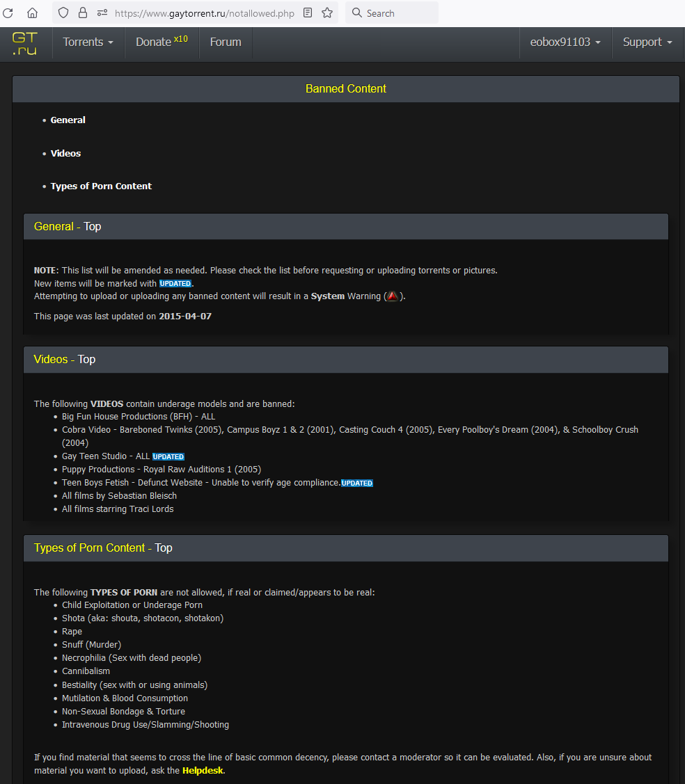The image size is (685, 784).
Task: Follow the Helpdesk link
Action: pos(203,770)
